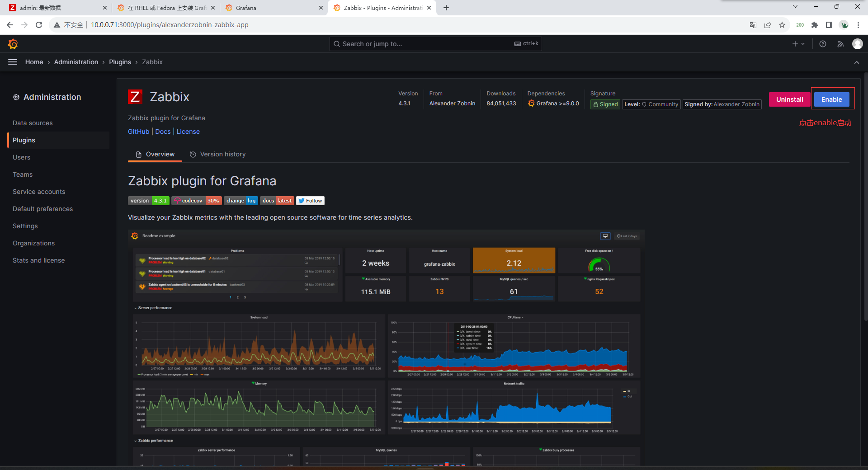Click browser back arrow
868x470 pixels.
tap(10, 25)
